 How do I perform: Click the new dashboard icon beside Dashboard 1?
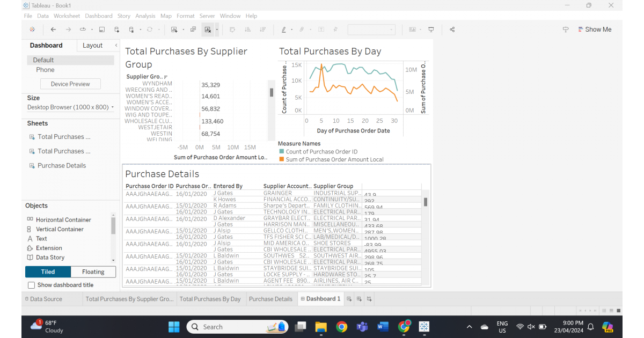click(360, 299)
